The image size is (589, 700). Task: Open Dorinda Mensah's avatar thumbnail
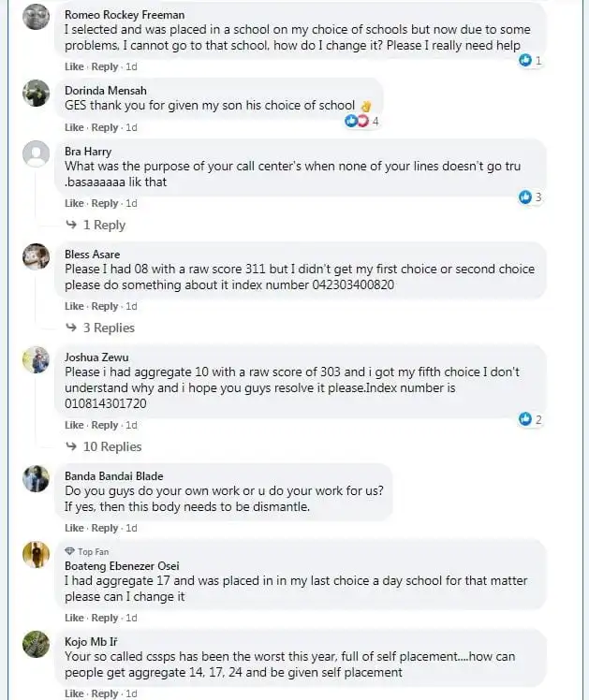[36, 94]
